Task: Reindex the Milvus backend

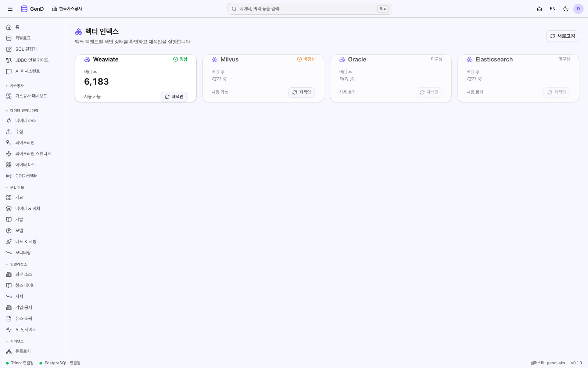Action: tap(301, 92)
